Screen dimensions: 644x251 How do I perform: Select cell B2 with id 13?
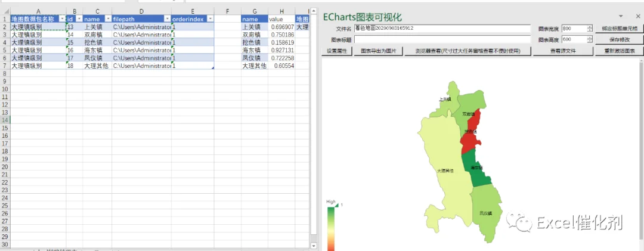pos(75,27)
